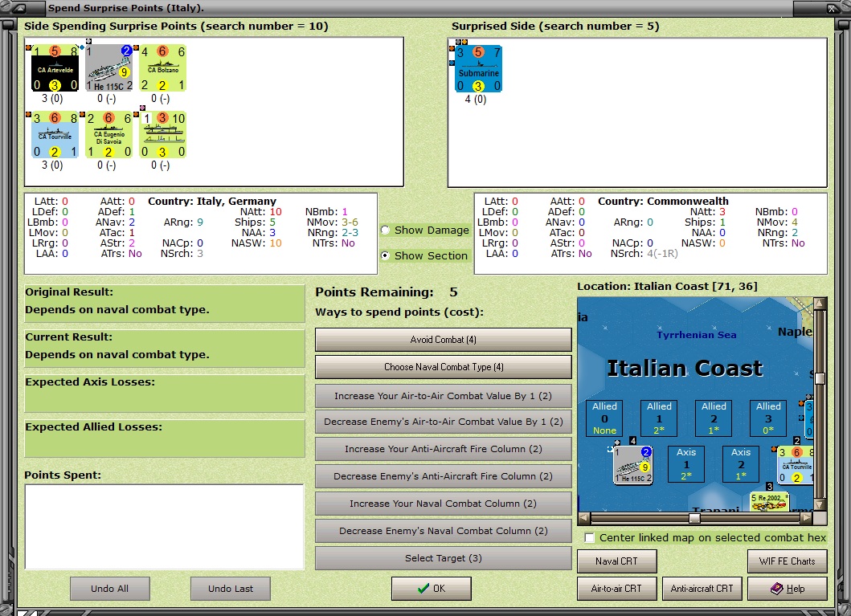
Task: Click inside the Points Spent list box
Action: pyautogui.click(x=165, y=527)
